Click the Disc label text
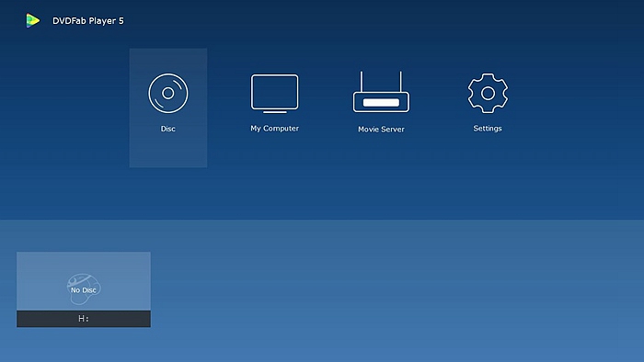This screenshot has height=362, width=644. (x=168, y=129)
